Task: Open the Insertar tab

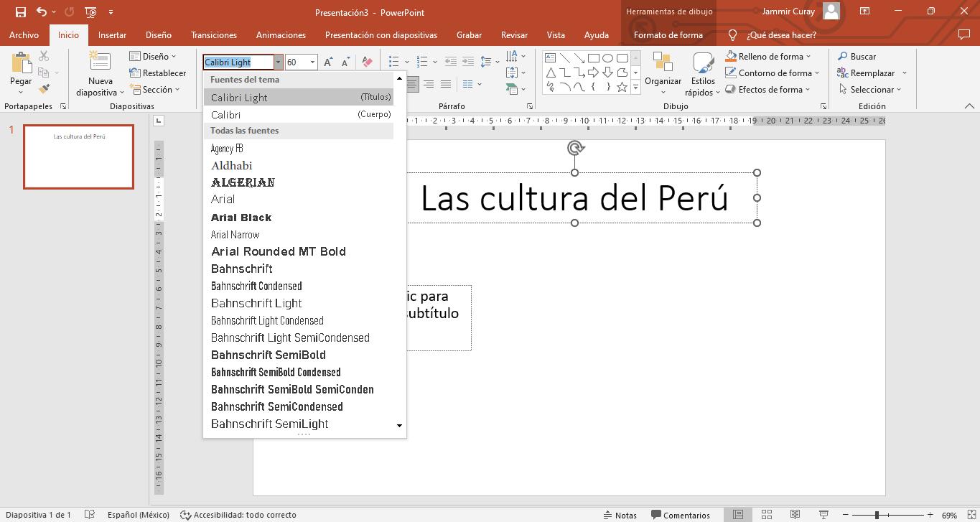Action: point(112,34)
